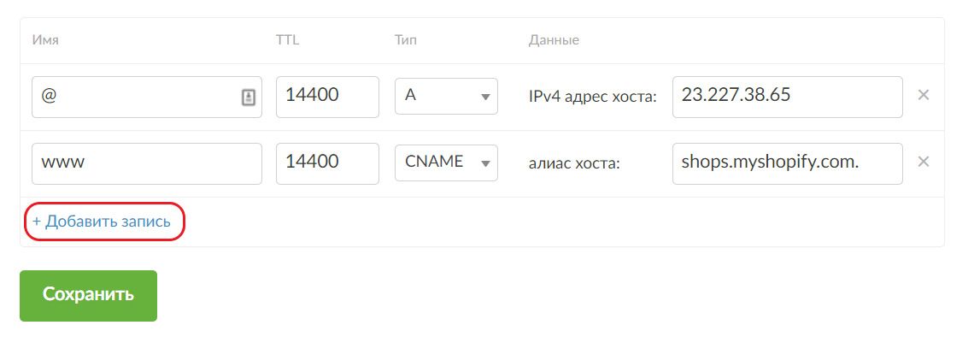
Task: Focus the name field containing @
Action: (x=147, y=97)
